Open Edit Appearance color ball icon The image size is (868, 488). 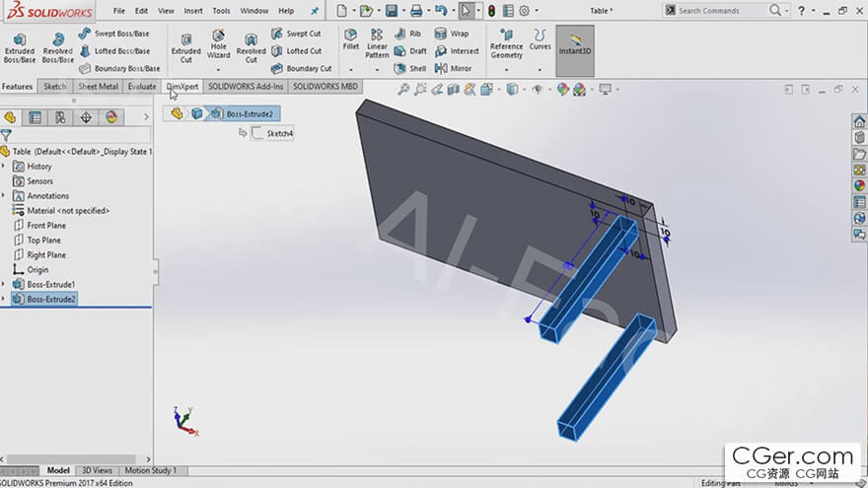pyautogui.click(x=562, y=89)
